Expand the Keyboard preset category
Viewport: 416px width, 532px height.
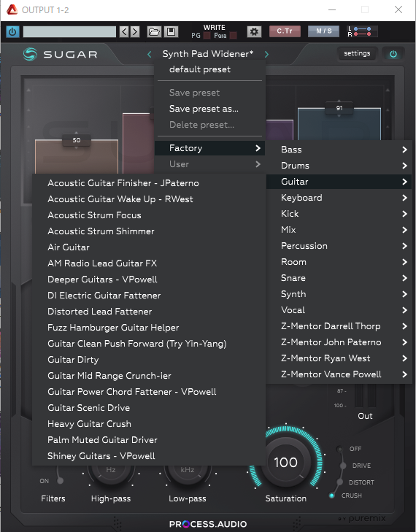(x=339, y=198)
